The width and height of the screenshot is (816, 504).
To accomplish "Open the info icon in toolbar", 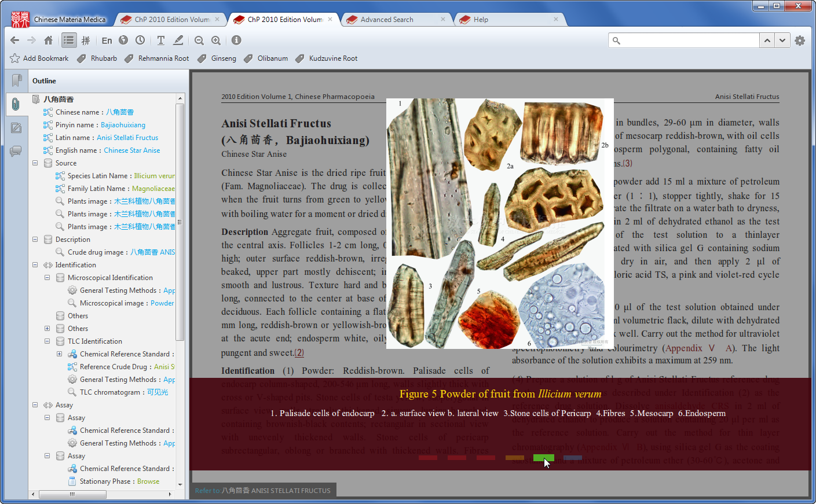I will 236,40.
